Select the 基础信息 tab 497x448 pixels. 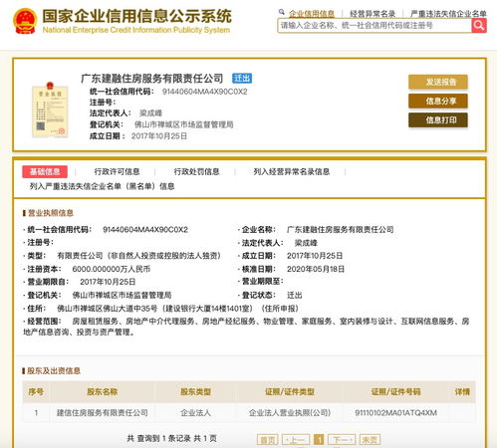[x=45, y=171]
